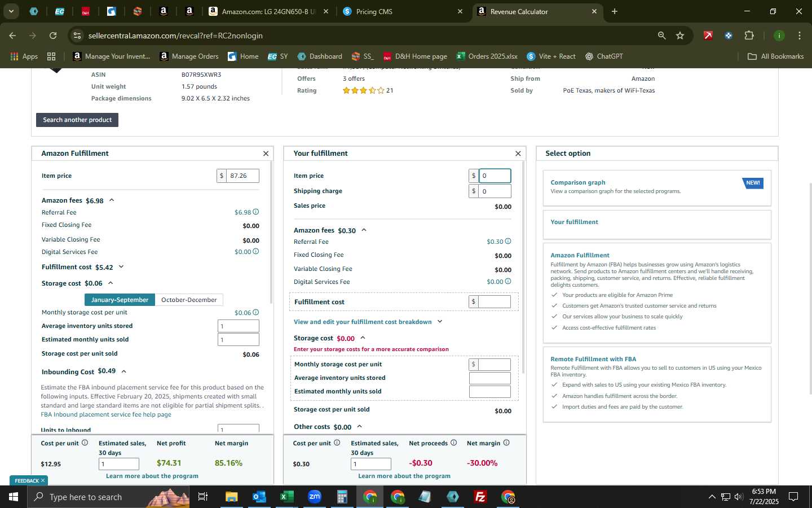812x508 pixels.
Task: Click the Referral Fee info icon in Your fulfillment
Action: click(x=508, y=242)
